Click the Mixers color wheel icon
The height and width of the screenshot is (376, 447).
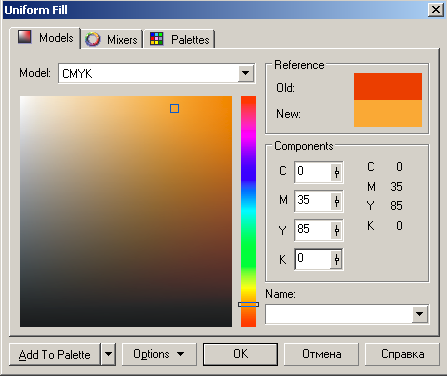tap(92, 39)
